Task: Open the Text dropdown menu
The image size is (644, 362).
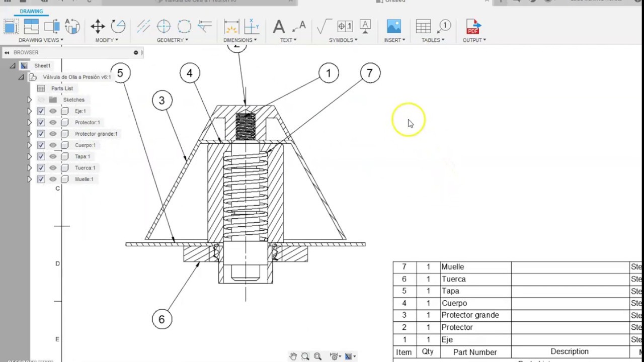Action: click(x=288, y=40)
